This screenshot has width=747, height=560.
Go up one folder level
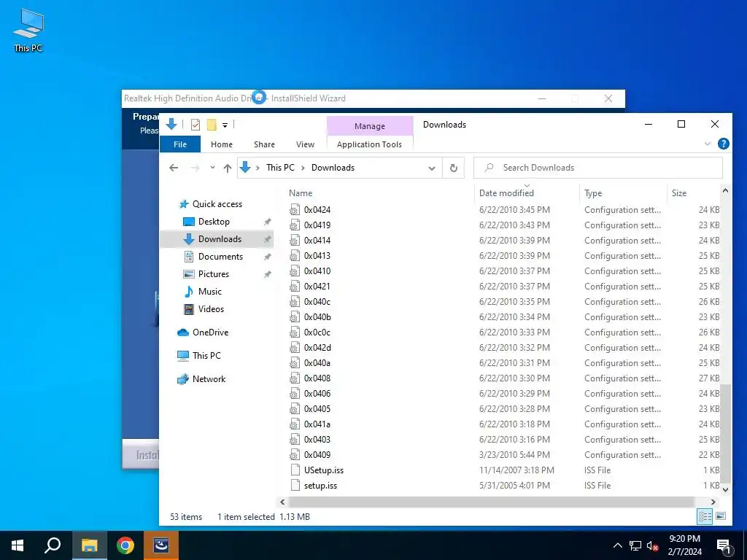[228, 168]
